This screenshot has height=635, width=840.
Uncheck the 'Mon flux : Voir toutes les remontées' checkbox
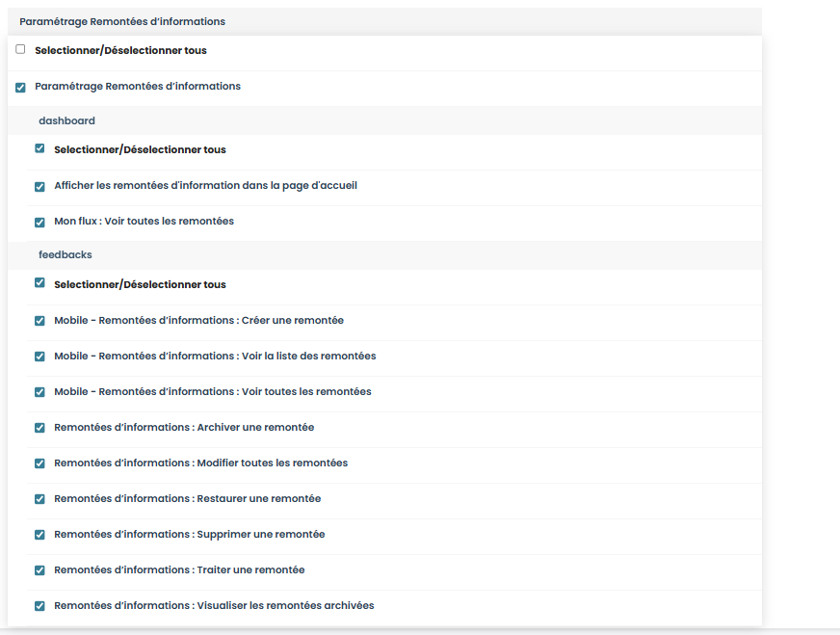pyautogui.click(x=39, y=222)
